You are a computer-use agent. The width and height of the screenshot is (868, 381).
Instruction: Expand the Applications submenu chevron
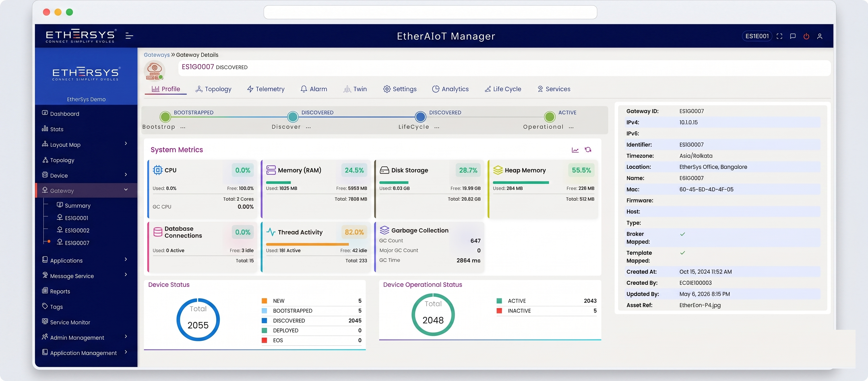click(126, 259)
